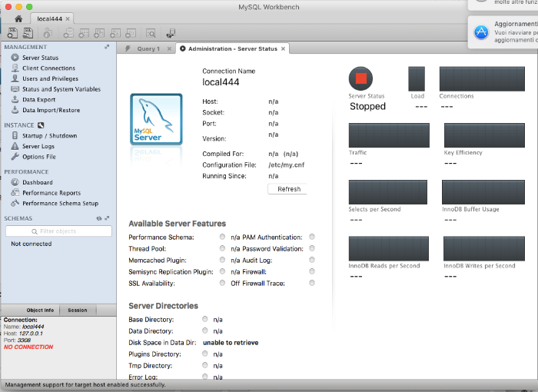The height and width of the screenshot is (392, 538).
Task: Switch to the Session tab
Action: 78,310
